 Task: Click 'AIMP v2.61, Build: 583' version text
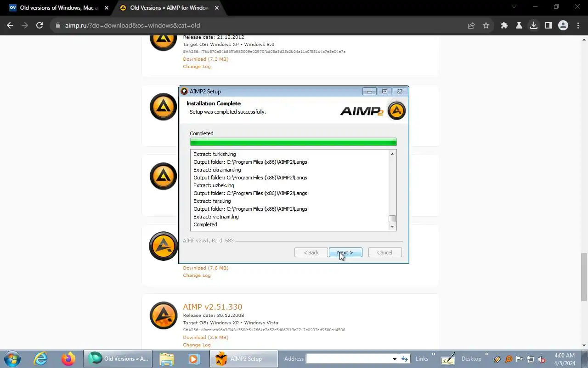[x=208, y=241]
